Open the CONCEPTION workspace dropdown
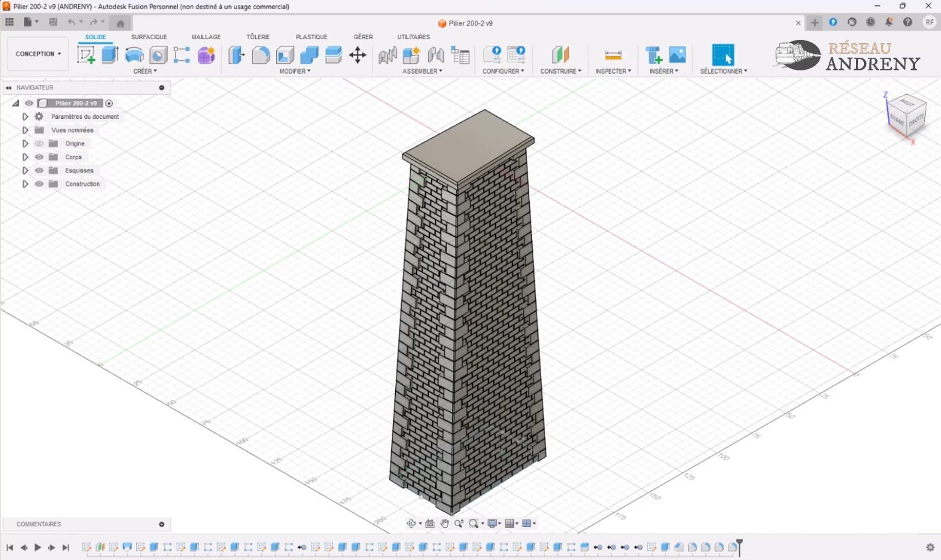Viewport: 941px width, 560px height. click(x=38, y=54)
